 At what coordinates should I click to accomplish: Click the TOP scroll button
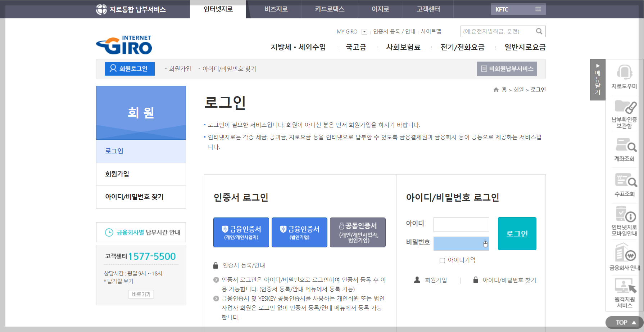(x=623, y=322)
